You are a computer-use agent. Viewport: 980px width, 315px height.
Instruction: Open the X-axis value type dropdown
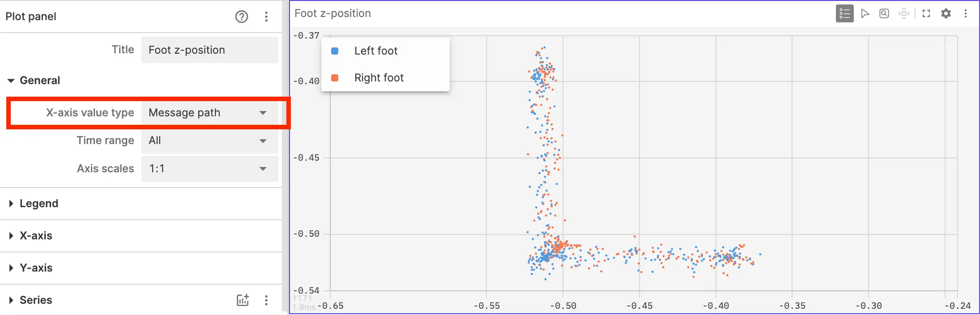point(209,113)
